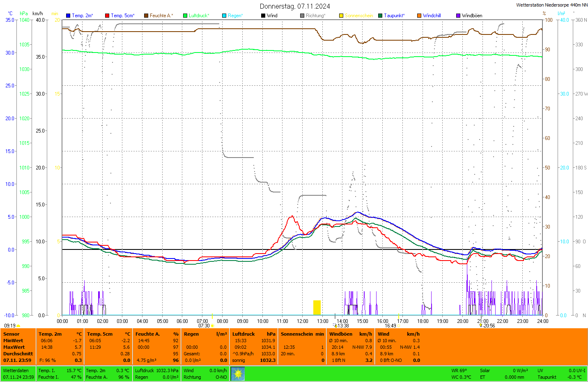Screen dimensions: 588x382
Task: Click the Donnerstag, 07.11.2024 chart title
Action: [295, 6]
